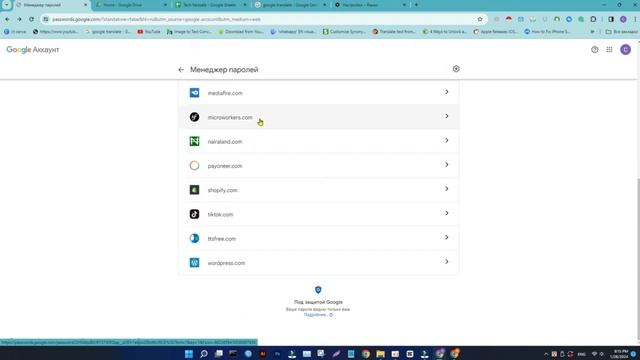
Task: Expand ttsfree.com row chevron
Action: (x=447, y=238)
